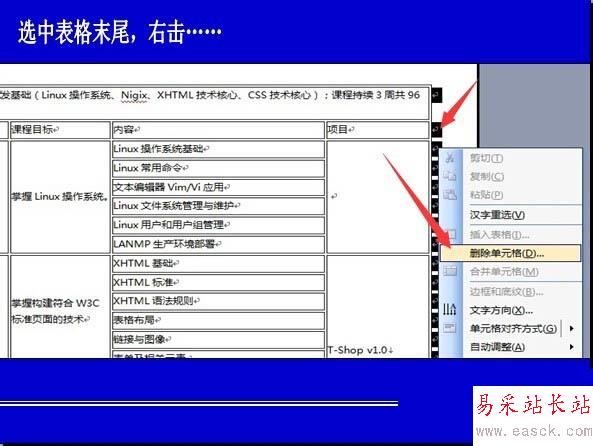This screenshot has width=593, height=446.
Task: Click the Copy icon in context menu
Action: pos(450,176)
